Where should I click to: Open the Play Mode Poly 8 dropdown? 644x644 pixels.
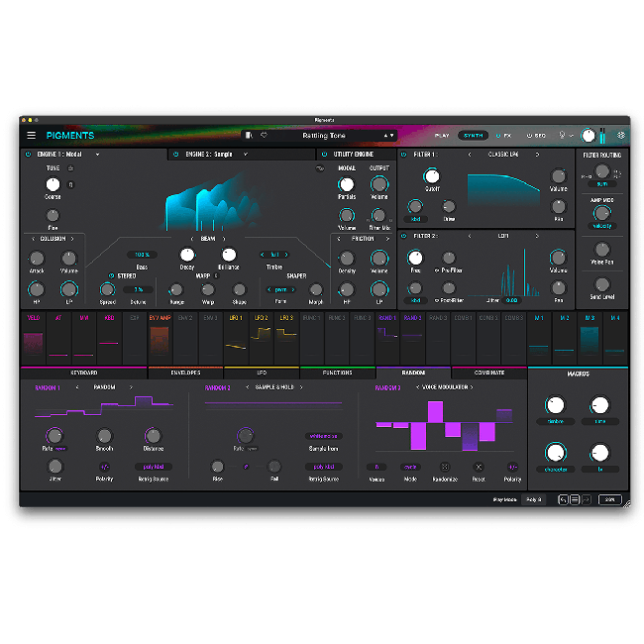533,499
